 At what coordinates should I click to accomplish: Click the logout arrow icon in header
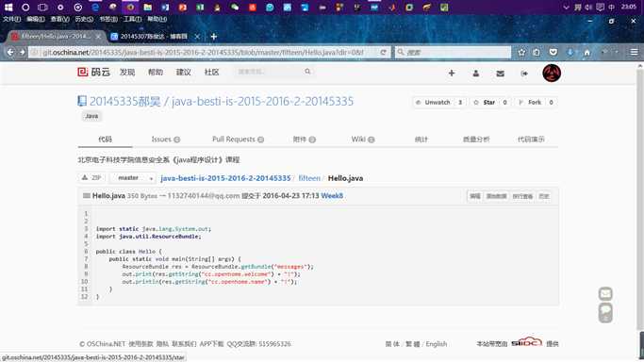click(x=524, y=74)
